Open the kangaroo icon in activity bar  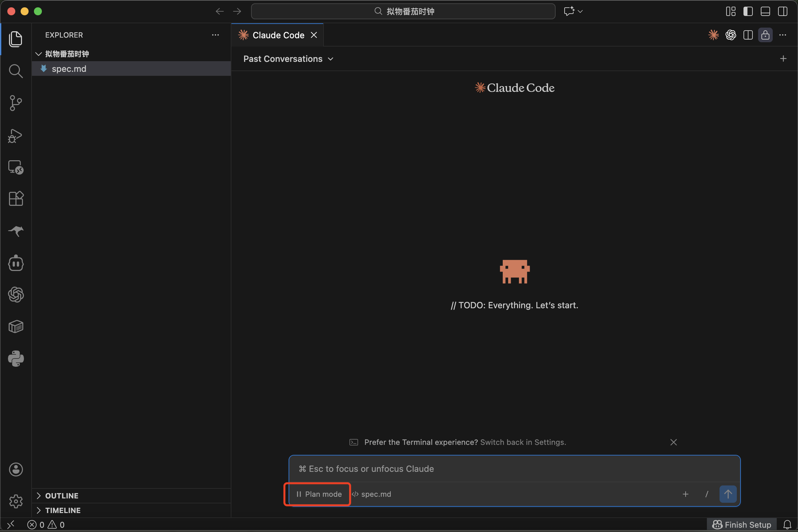click(x=16, y=231)
